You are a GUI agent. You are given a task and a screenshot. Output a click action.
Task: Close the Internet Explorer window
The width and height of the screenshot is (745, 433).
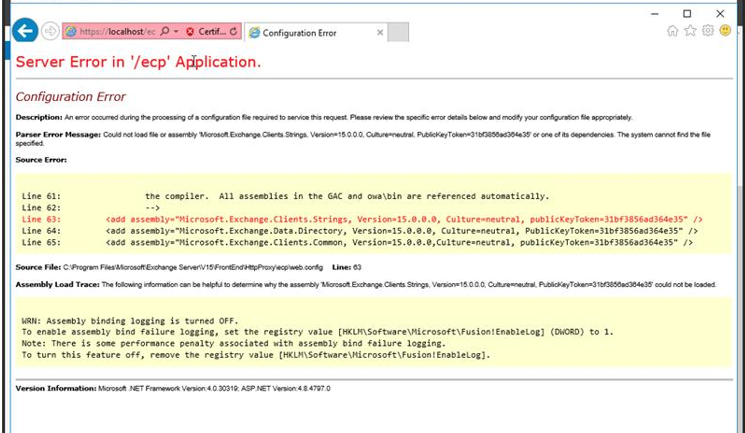click(720, 14)
